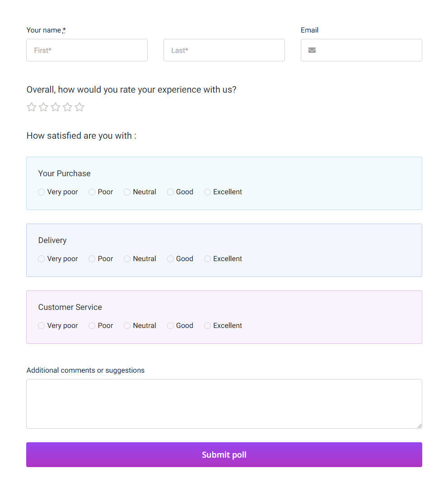Screen dimensions: 448x496
Task: Pick Poor for Customer Service
Action: tap(92, 326)
